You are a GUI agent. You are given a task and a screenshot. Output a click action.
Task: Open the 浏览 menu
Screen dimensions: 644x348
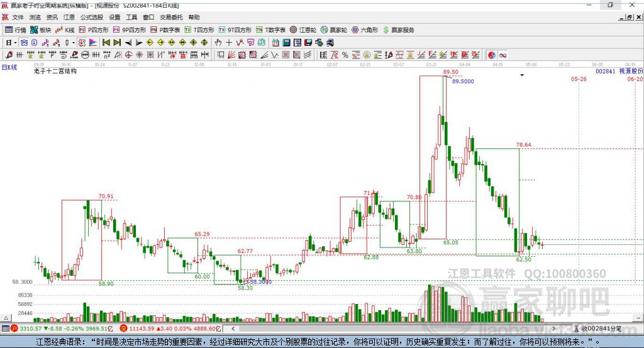tap(35, 17)
